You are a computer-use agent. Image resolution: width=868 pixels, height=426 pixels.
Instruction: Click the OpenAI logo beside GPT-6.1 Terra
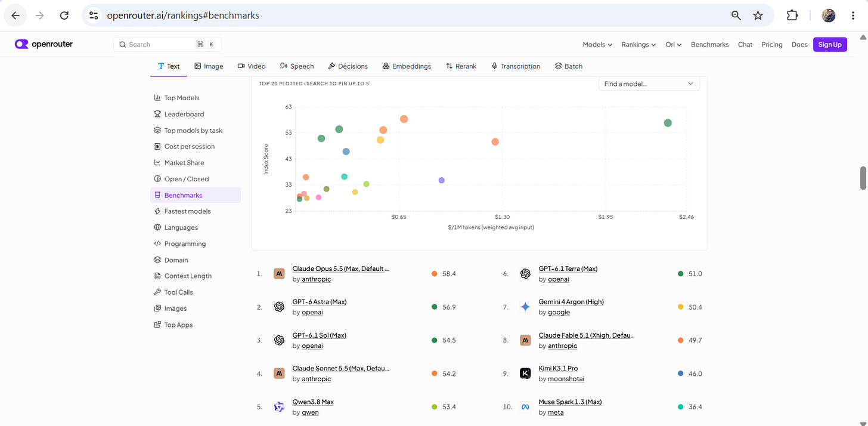coord(525,274)
